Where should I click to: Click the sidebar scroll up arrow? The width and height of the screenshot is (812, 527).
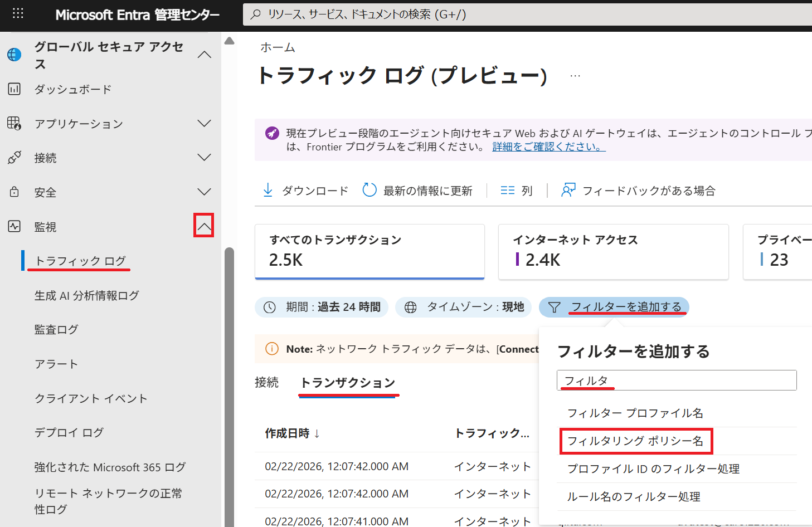[x=229, y=41]
